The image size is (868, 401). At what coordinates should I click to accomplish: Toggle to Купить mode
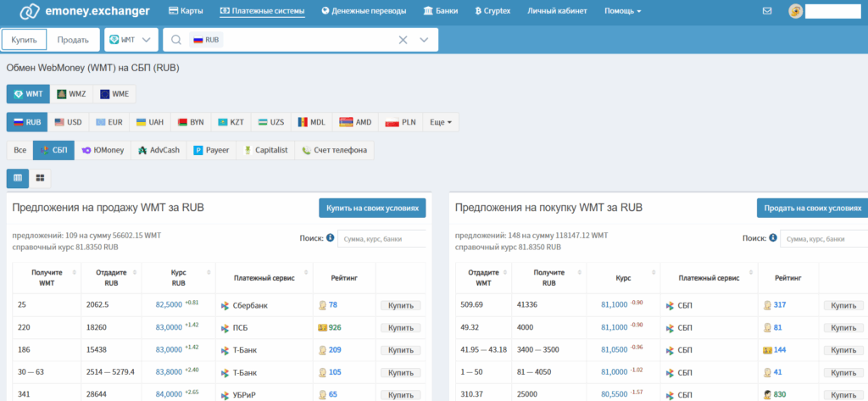(x=24, y=40)
